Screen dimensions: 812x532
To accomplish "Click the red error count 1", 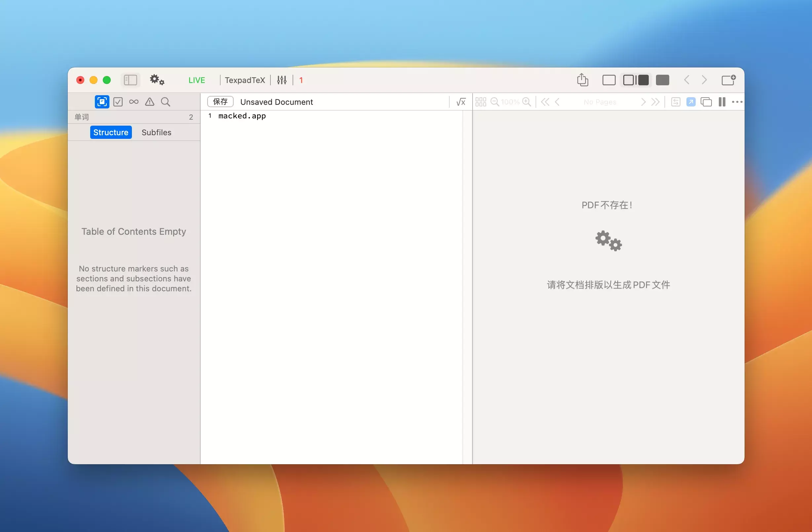I will (x=301, y=80).
